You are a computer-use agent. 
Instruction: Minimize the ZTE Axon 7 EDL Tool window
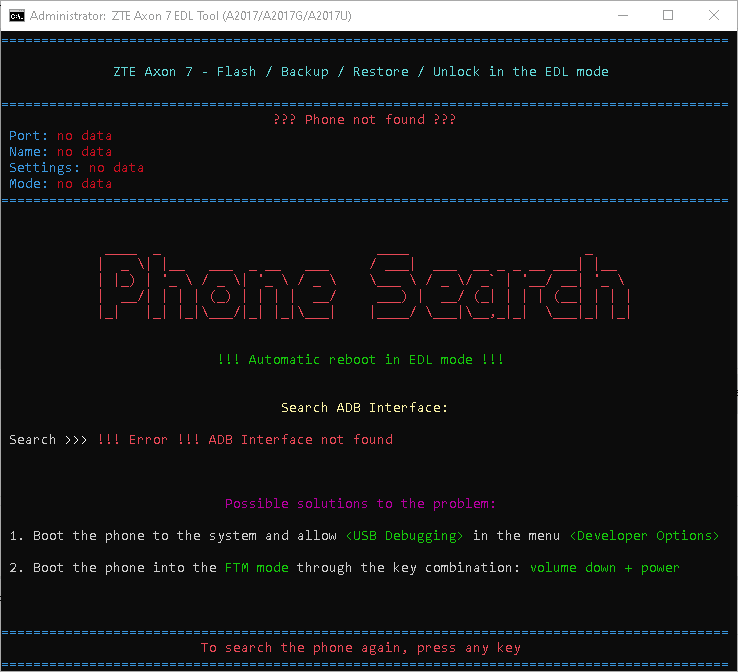[623, 16]
